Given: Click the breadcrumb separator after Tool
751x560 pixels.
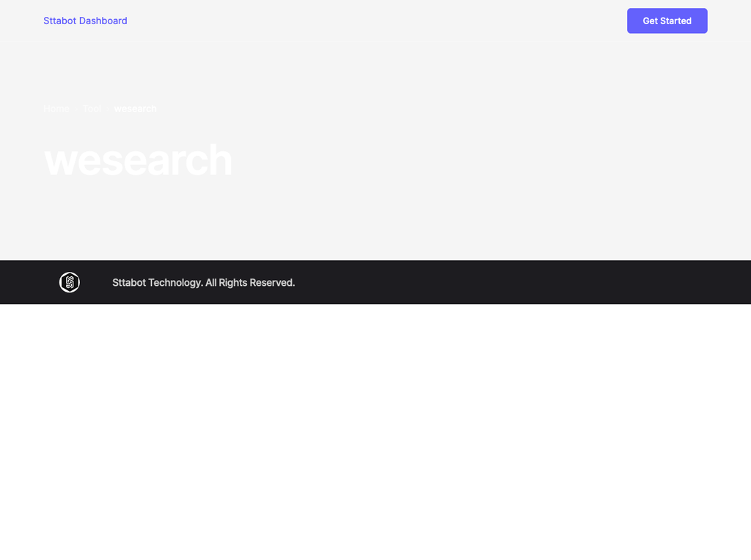Looking at the screenshot, I should click(x=107, y=108).
